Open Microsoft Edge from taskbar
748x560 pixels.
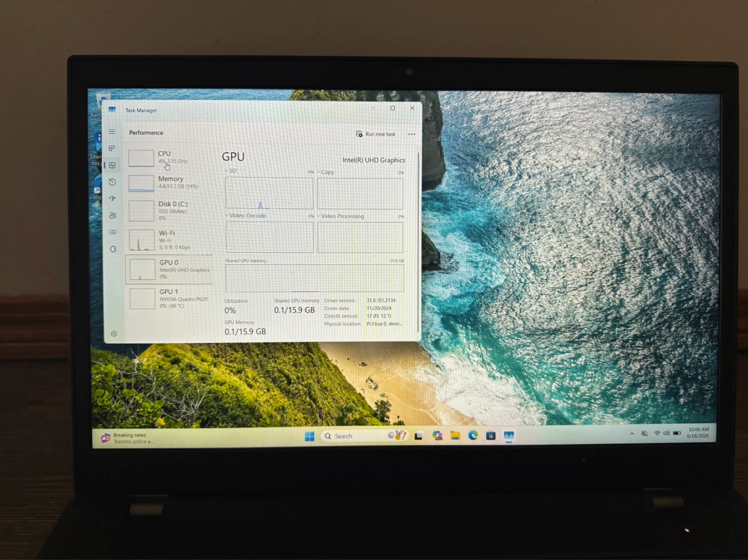473,435
